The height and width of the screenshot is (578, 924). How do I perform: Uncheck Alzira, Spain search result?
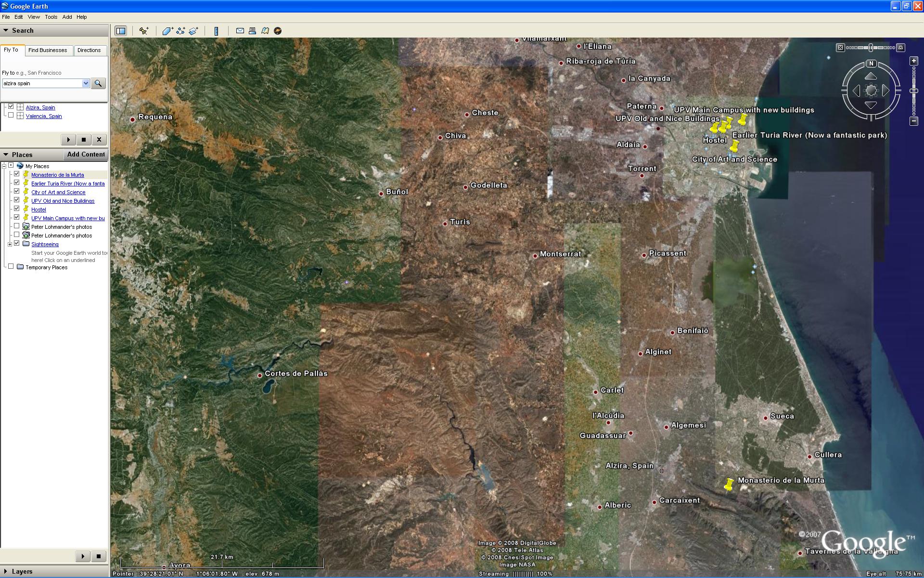tap(11, 107)
